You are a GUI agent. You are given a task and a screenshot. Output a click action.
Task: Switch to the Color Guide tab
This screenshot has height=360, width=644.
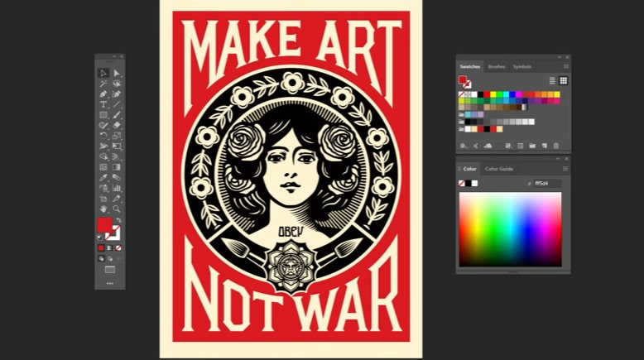click(499, 169)
